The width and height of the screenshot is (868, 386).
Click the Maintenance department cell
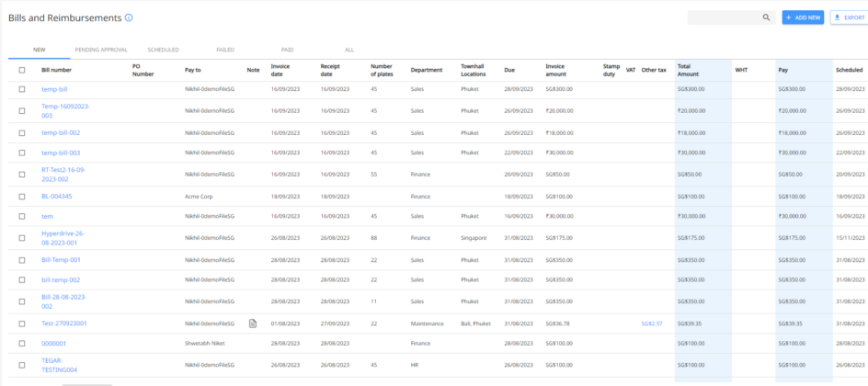coord(427,324)
